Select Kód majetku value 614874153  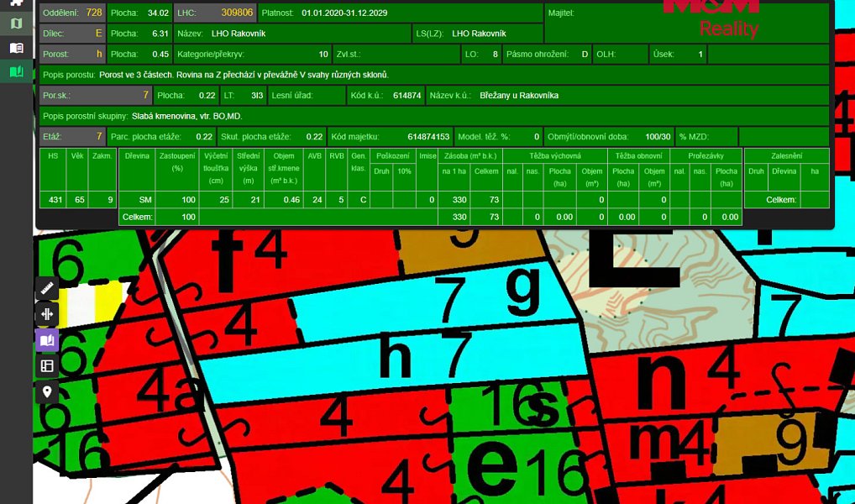coord(428,137)
